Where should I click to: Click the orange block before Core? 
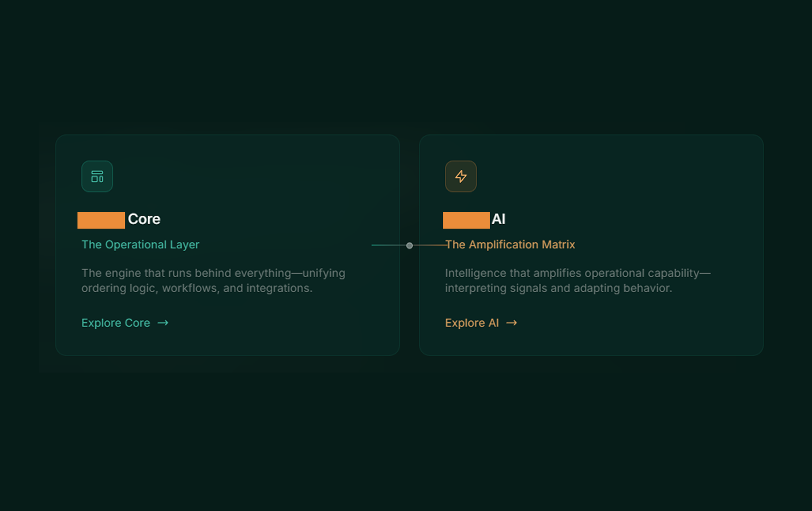(101, 220)
